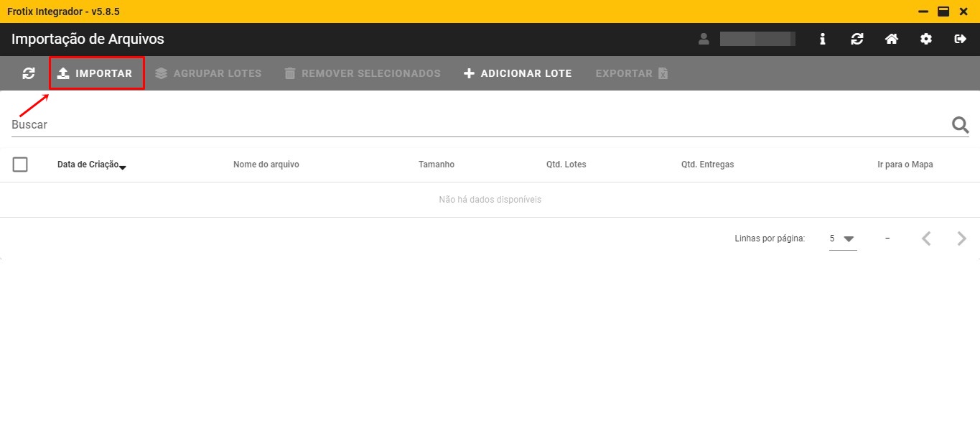Click the magnifying glass search icon
Image resolution: width=980 pixels, height=426 pixels.
[x=960, y=125]
